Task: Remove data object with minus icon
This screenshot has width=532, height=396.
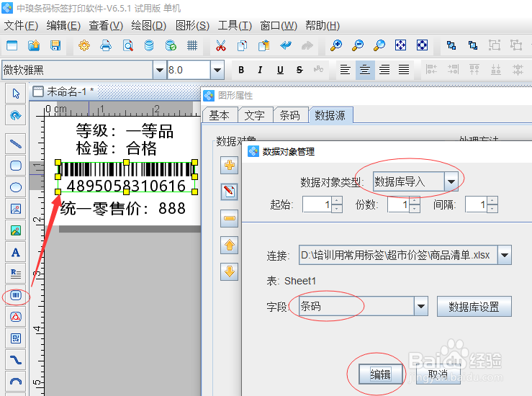Action: tap(230, 218)
